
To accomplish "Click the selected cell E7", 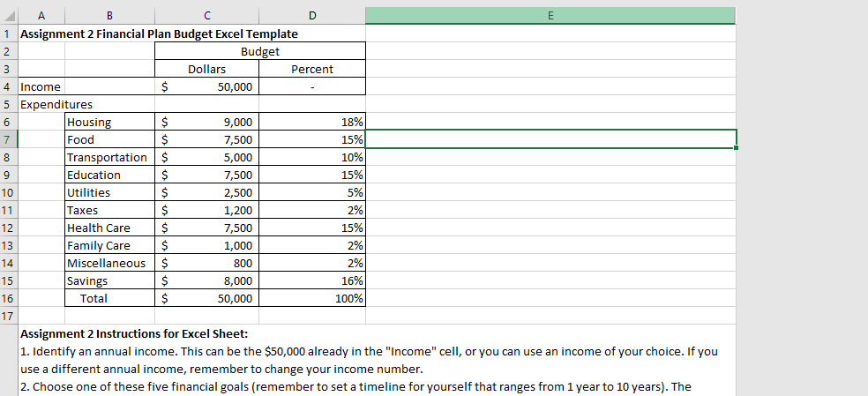I will coord(550,139).
